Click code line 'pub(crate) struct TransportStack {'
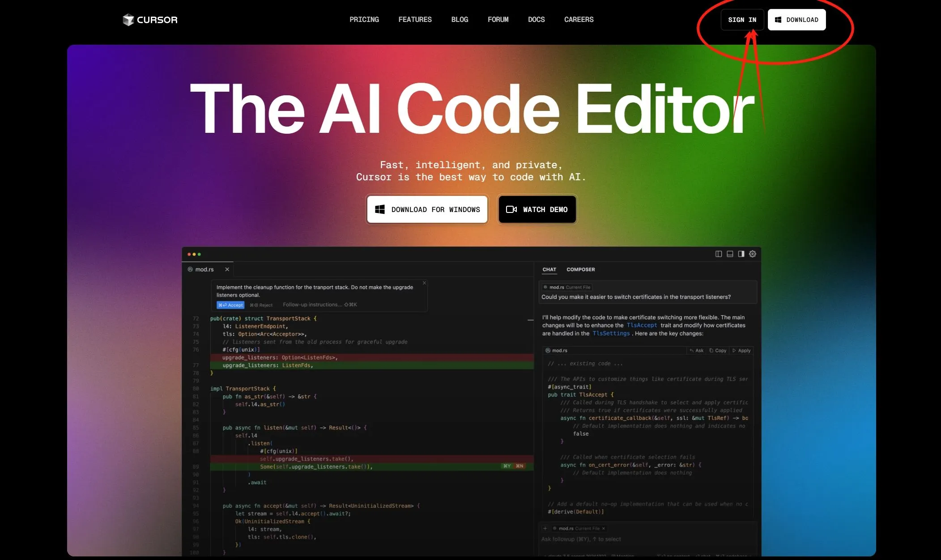941x560 pixels. point(263,318)
